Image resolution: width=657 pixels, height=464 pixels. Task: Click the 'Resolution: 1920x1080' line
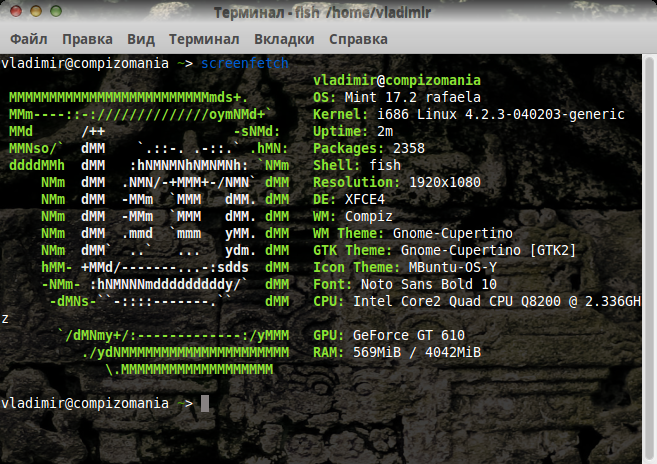click(x=397, y=182)
